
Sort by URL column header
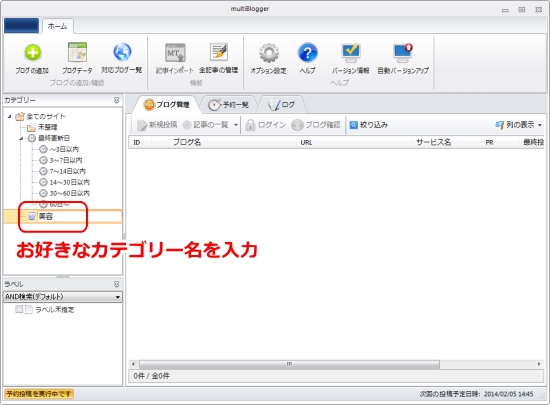[x=354, y=142]
